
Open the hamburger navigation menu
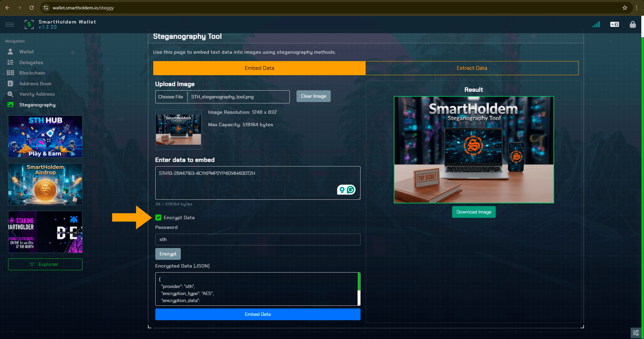coord(10,25)
